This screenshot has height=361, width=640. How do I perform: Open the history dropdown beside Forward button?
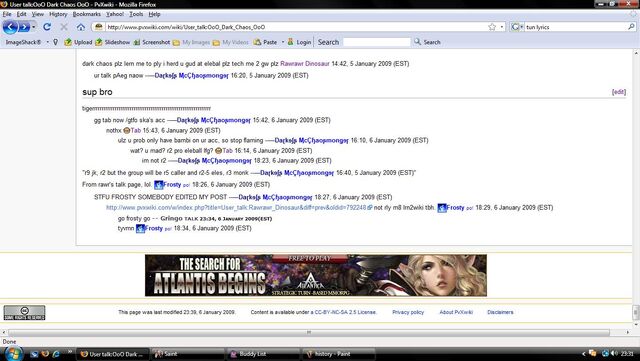coord(34,27)
